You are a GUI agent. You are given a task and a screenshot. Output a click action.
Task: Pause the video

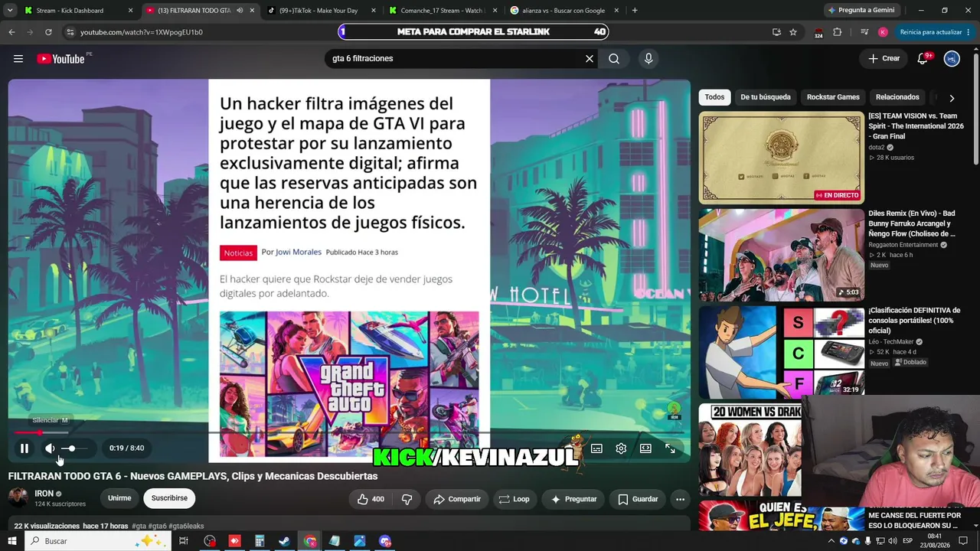(x=24, y=448)
